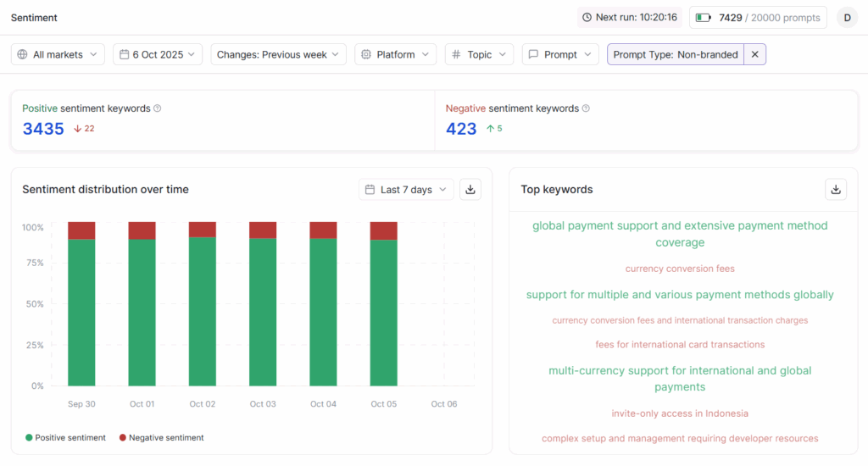This screenshot has width=868, height=466.
Task: Click the Next run clock indicator
Action: click(x=630, y=18)
